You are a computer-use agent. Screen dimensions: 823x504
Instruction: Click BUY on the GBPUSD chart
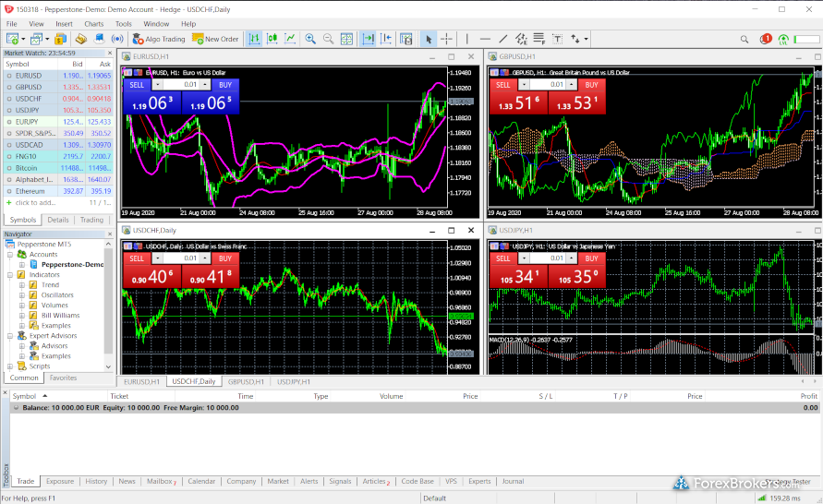coord(591,85)
